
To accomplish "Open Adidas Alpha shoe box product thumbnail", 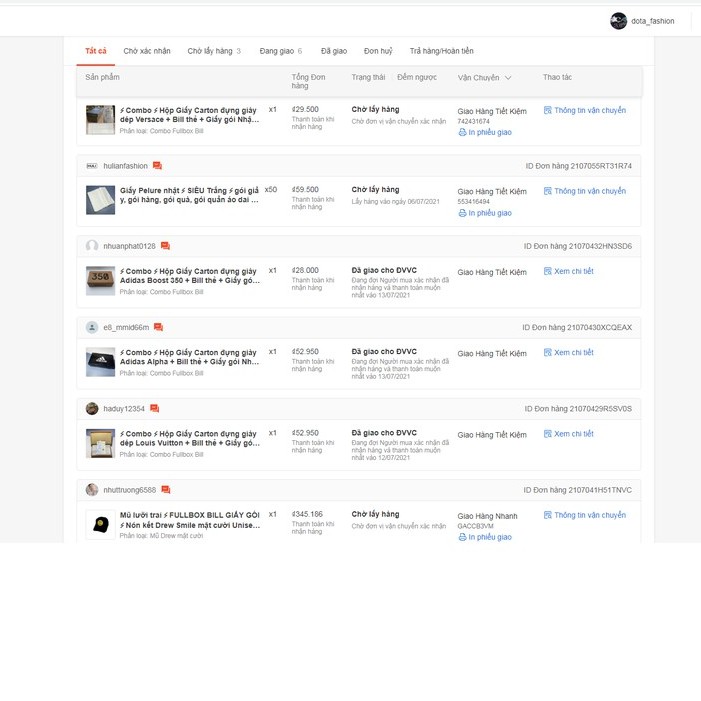I will click(100, 362).
